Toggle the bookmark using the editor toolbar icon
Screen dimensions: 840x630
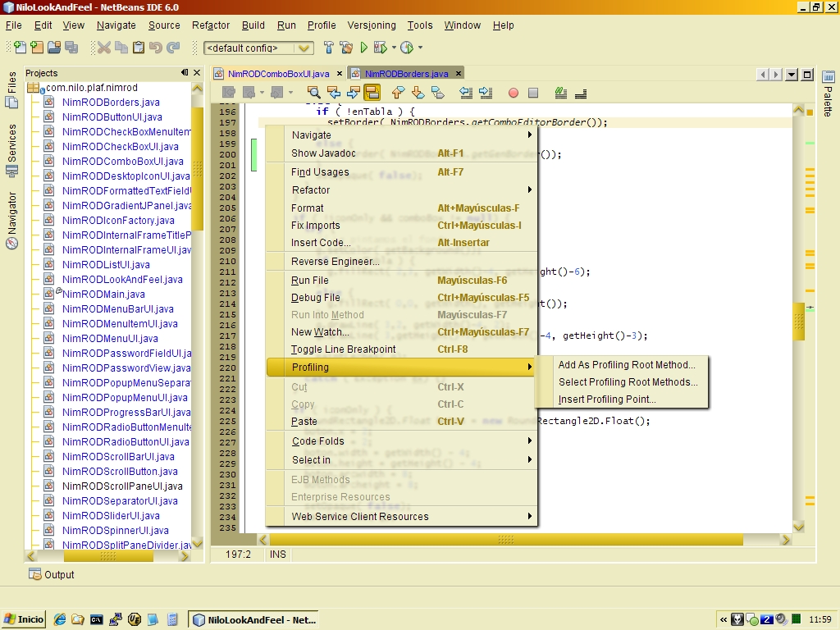click(438, 93)
